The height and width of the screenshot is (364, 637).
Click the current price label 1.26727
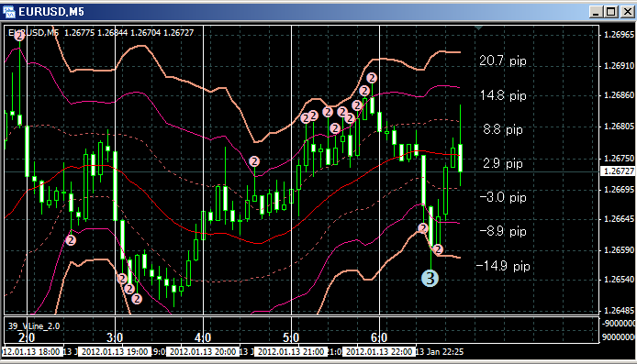(618, 171)
